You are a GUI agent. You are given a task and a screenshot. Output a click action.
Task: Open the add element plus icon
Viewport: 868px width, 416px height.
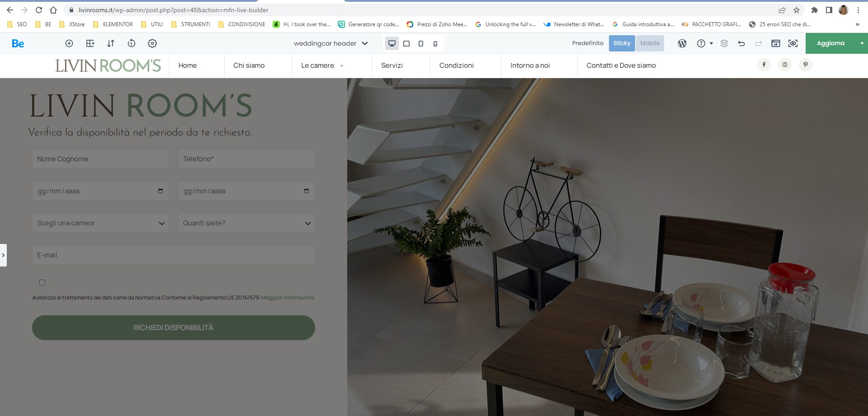(69, 43)
